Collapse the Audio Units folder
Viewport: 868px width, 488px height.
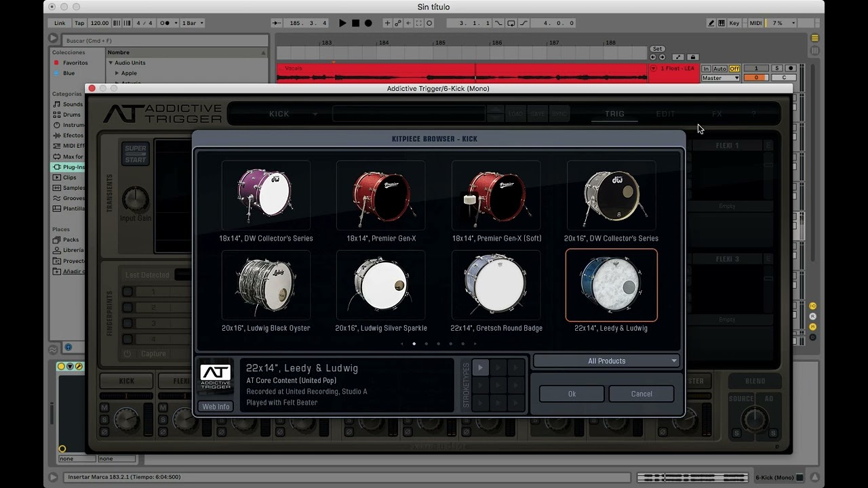coord(111,63)
